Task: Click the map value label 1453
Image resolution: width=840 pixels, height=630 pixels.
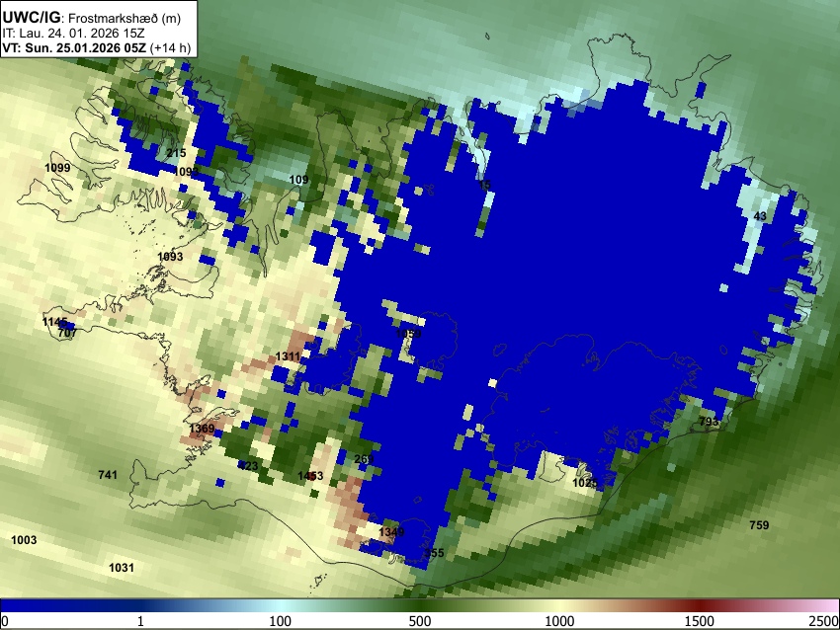Action: (x=310, y=475)
